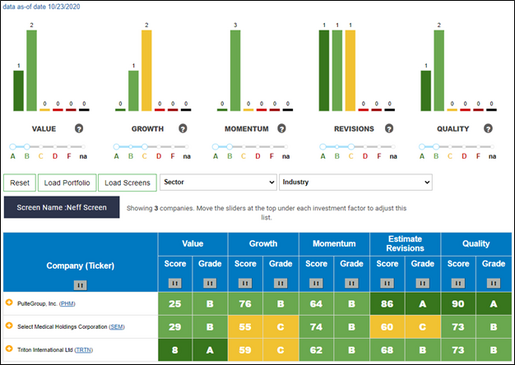
Task: Click the Load Portfolio button
Action: click(67, 183)
